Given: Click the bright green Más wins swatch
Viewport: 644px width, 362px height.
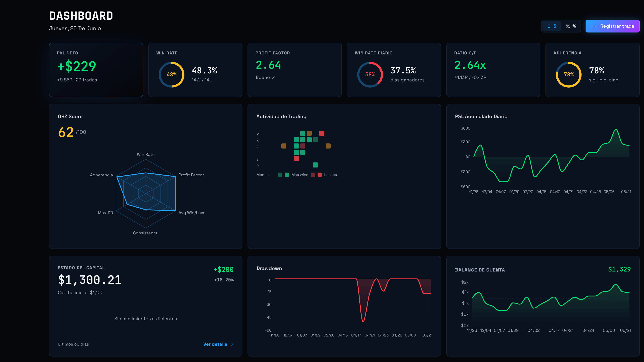Looking at the screenshot, I should point(287,174).
